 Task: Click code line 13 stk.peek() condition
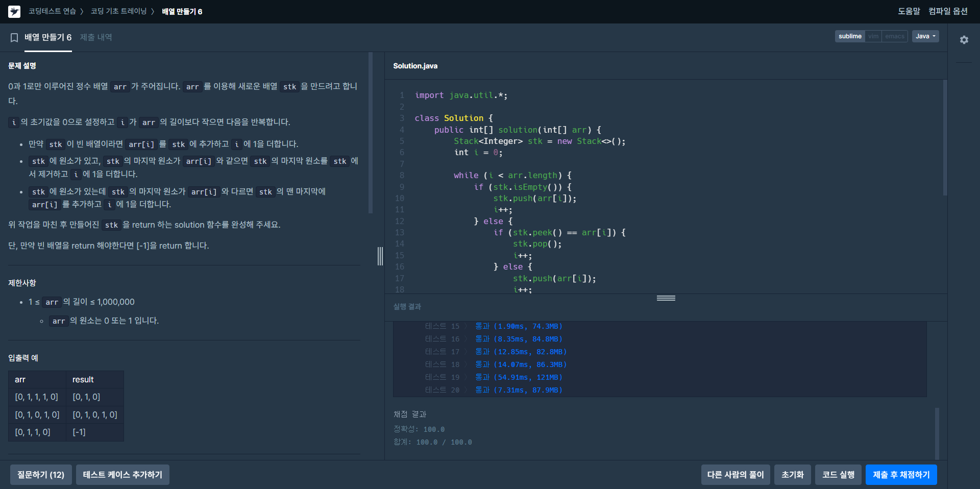559,233
